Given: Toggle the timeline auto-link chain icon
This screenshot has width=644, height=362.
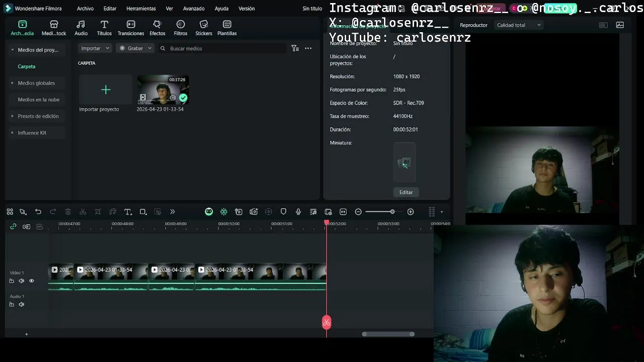Looking at the screenshot, I should (x=13, y=227).
